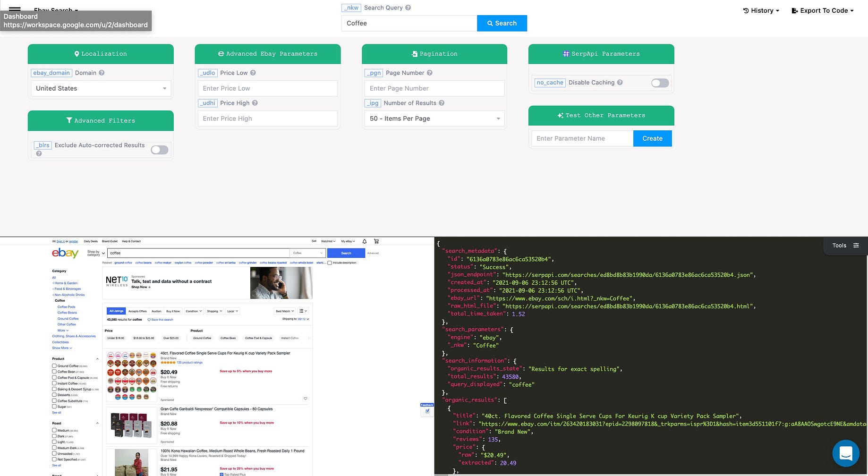
Task: Toggle Exclude Auto-corrected Results
Action: 159,150
